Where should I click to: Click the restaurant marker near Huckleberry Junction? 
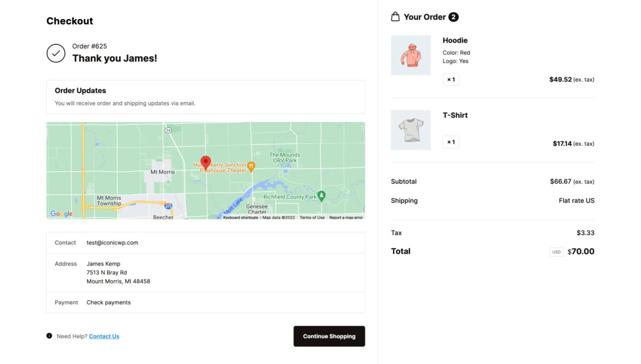pos(251,167)
